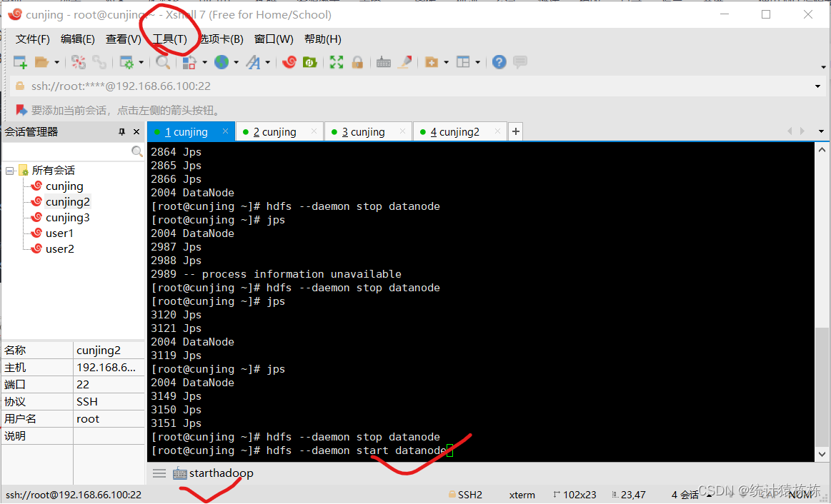Viewport: 831px width, 504px height.
Task: Select the cunjing3 session in tree
Action: tap(67, 218)
